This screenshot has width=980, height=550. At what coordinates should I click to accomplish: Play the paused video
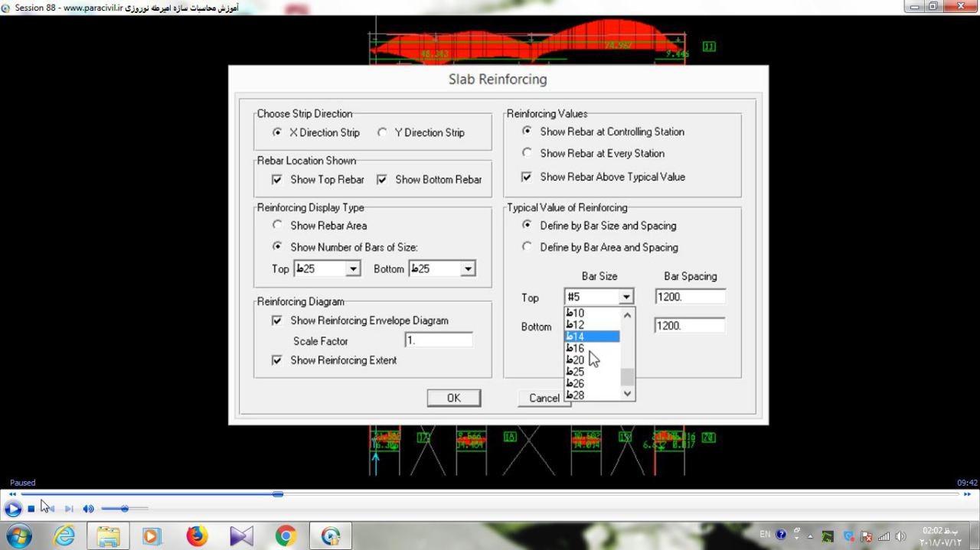tap(12, 509)
